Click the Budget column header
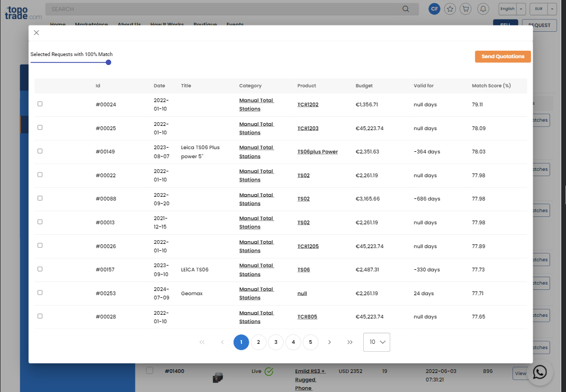 tap(364, 86)
